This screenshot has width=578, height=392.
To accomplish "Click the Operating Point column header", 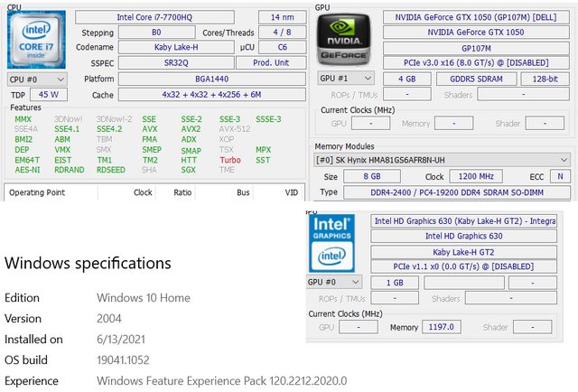I will coord(37,192).
